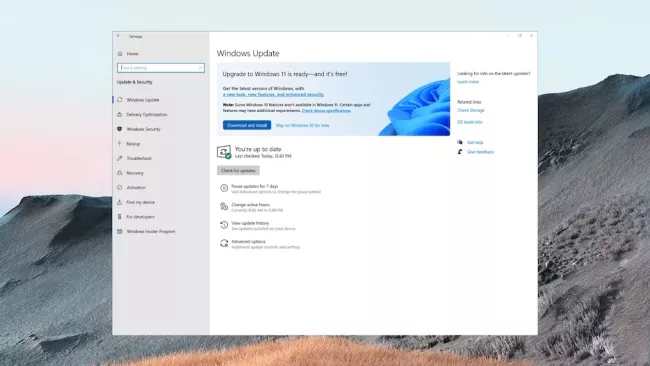Screen dimensions: 650x366
Task: Minimize the Settings window
Action: click(x=508, y=36)
